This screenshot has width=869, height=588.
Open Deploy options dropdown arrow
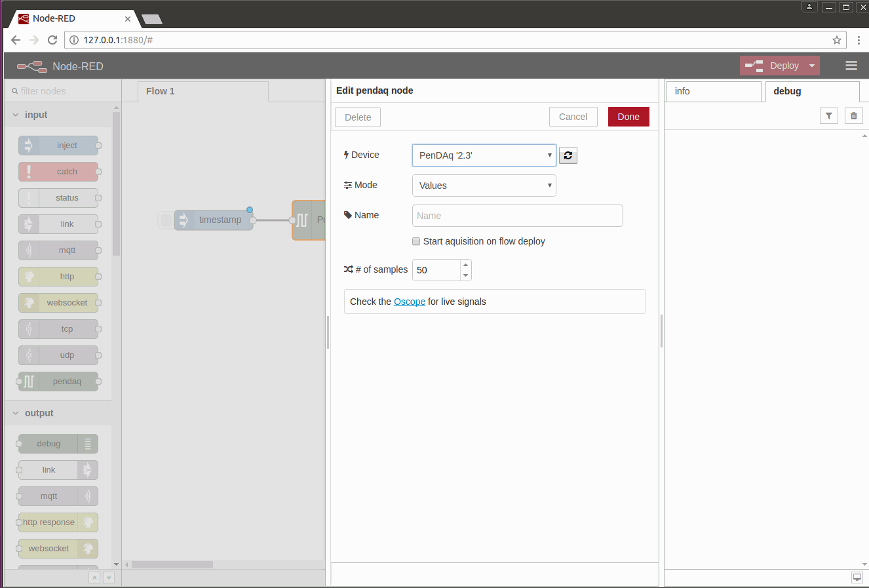(812, 66)
